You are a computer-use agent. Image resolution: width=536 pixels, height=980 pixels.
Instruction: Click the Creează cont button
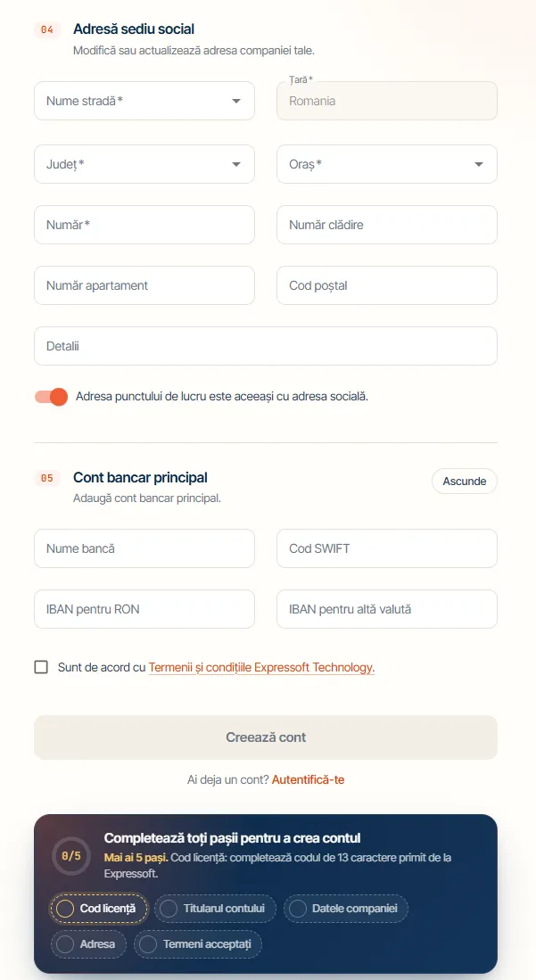(x=266, y=737)
